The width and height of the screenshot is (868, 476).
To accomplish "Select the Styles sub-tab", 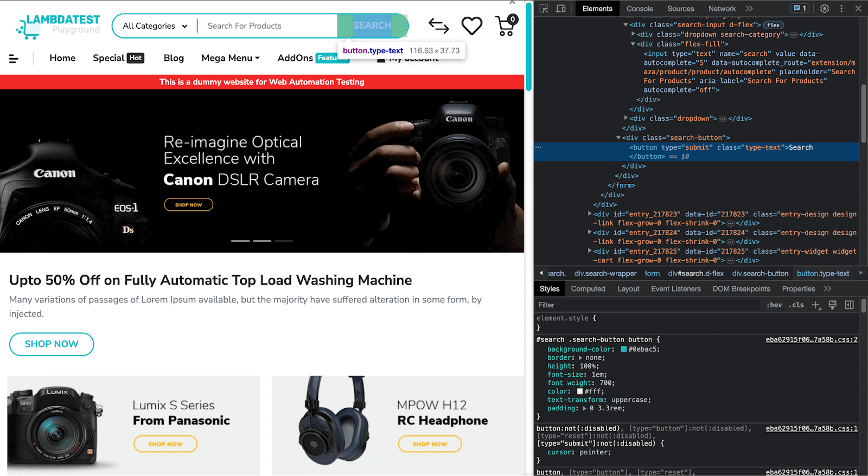I will click(550, 289).
